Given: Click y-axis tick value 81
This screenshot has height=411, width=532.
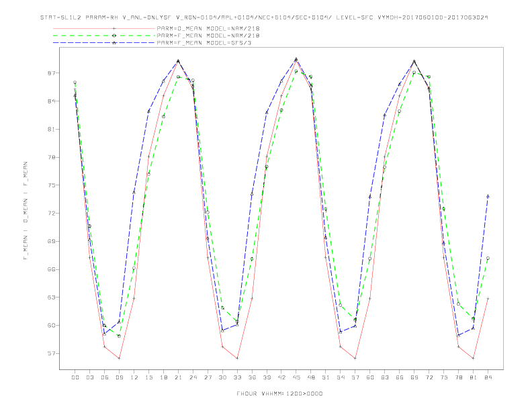Looking at the screenshot, I should coord(51,129).
